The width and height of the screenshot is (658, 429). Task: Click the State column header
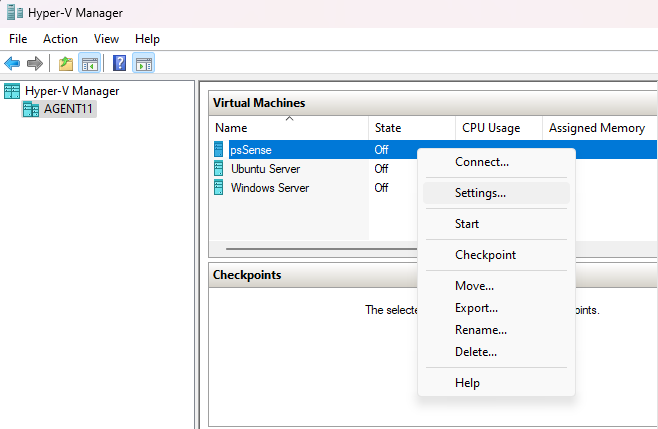(387, 128)
